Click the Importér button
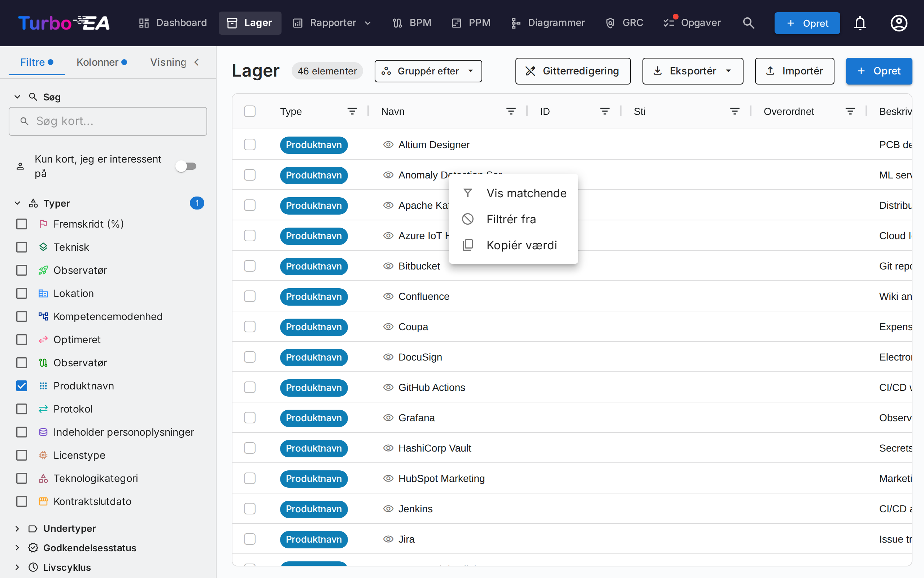This screenshot has width=924, height=578. [x=794, y=71]
